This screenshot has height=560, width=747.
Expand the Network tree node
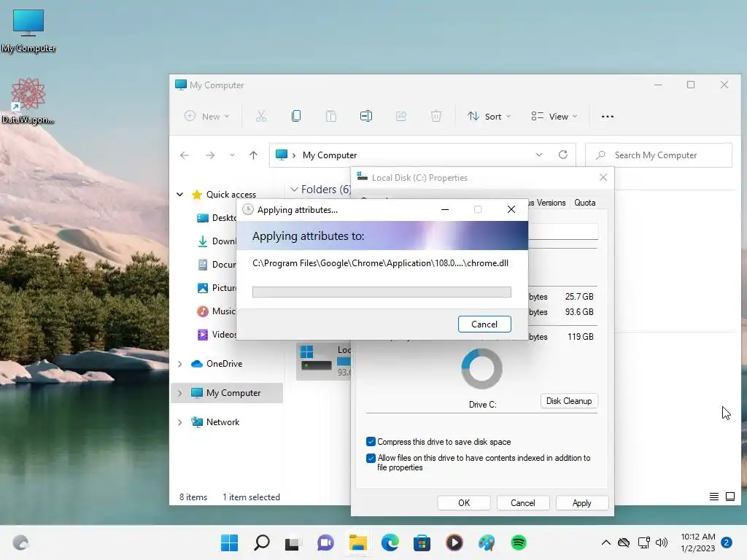pyautogui.click(x=179, y=422)
